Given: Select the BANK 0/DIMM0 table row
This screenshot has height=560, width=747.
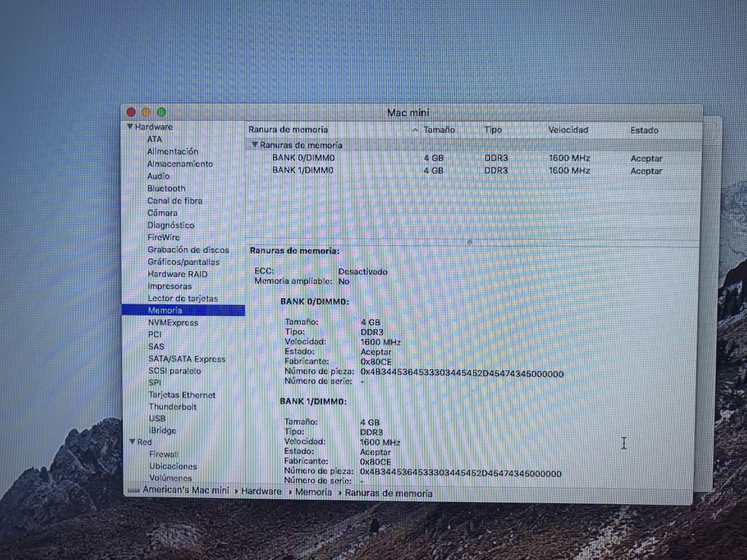Looking at the screenshot, I should tap(474, 158).
